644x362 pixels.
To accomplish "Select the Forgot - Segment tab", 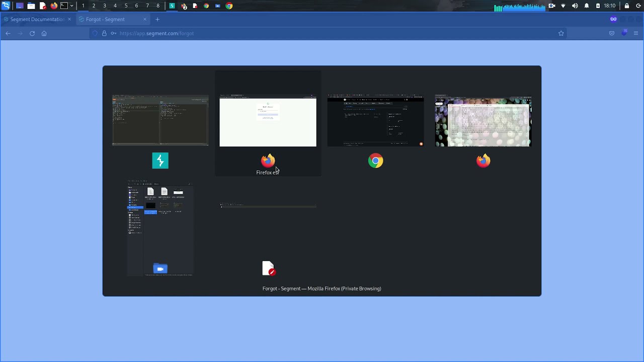I will point(113,19).
